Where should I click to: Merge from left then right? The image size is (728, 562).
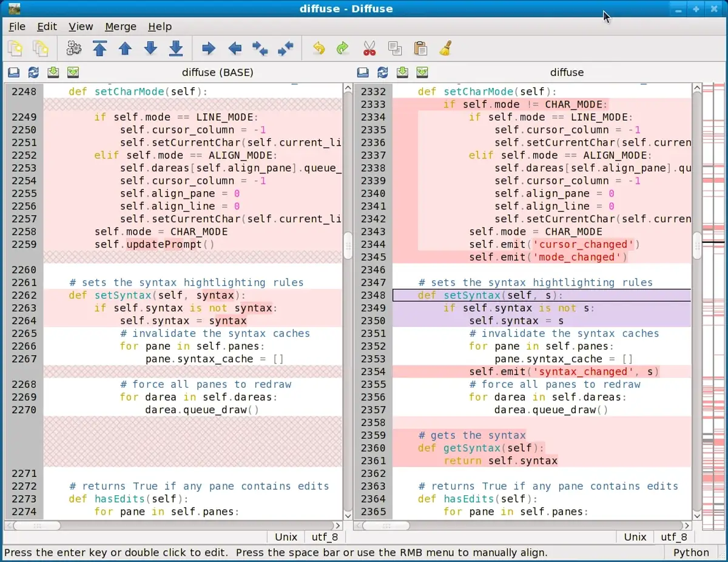tap(260, 48)
